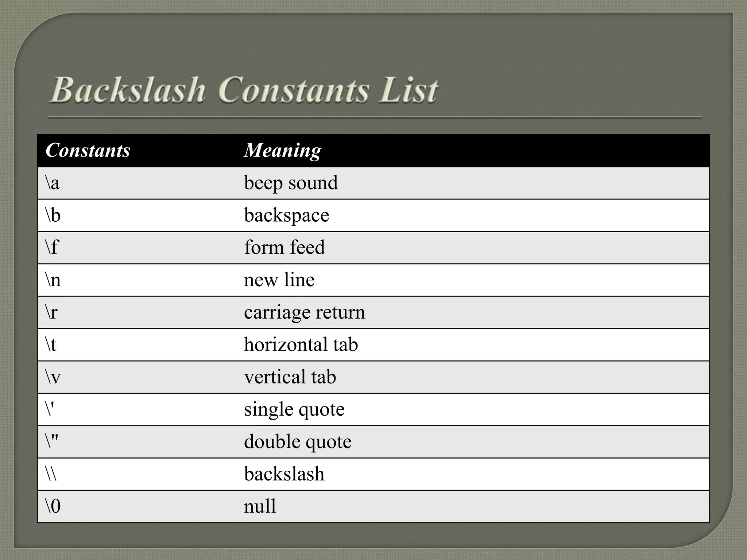Viewport: 747px width, 560px height.
Task: Select the double quote meaning cell
Action: click(x=472, y=442)
